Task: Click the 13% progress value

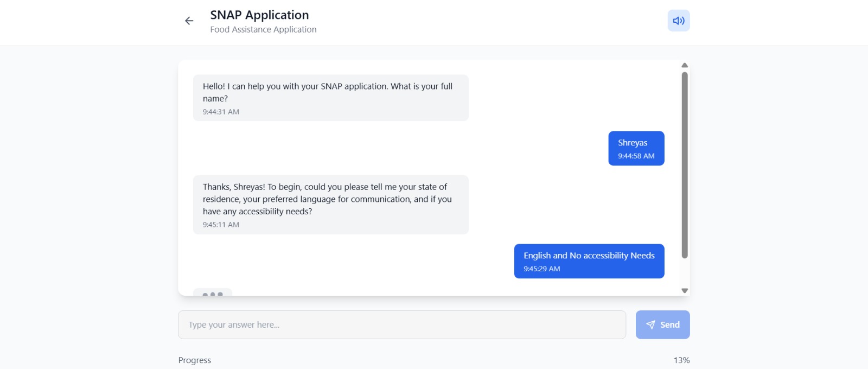Action: (681, 360)
